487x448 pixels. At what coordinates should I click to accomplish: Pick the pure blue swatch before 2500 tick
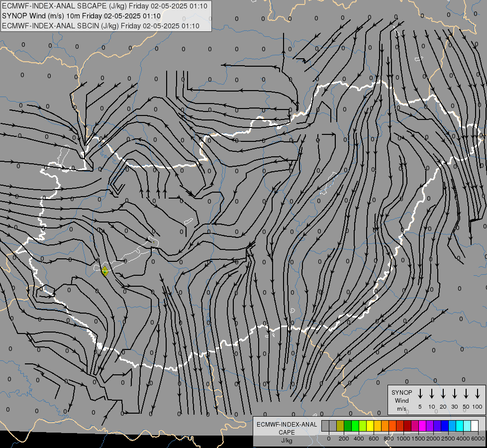[x=445, y=426]
